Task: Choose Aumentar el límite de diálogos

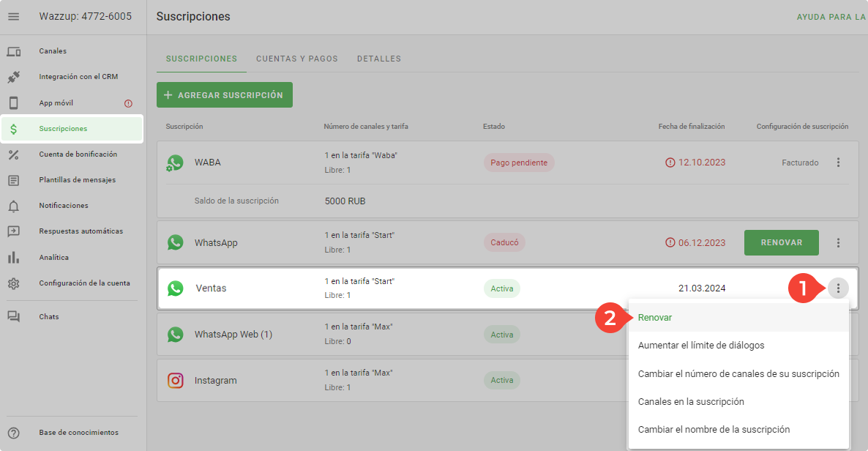Action: (x=700, y=346)
